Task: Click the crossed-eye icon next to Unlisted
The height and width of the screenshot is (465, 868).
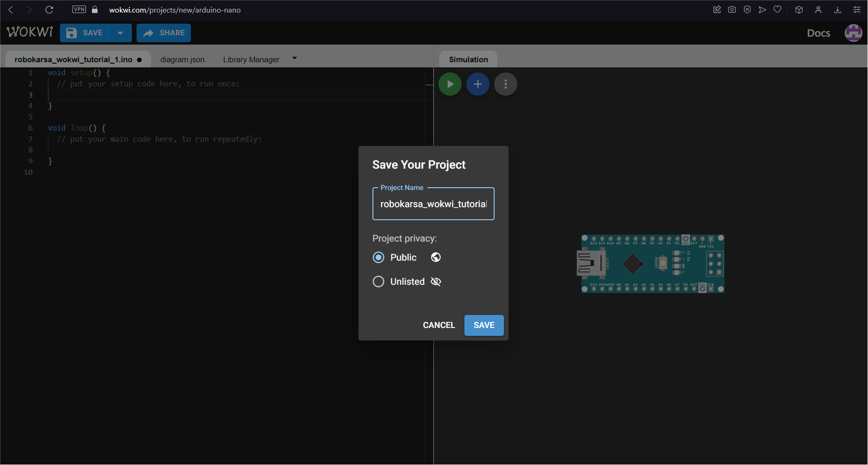Action: [436, 282]
